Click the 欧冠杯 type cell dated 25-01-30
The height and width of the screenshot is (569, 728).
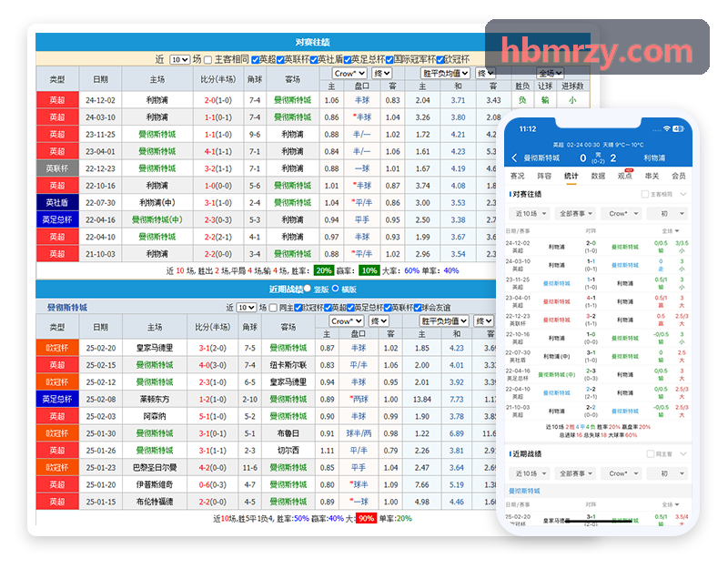point(57,433)
